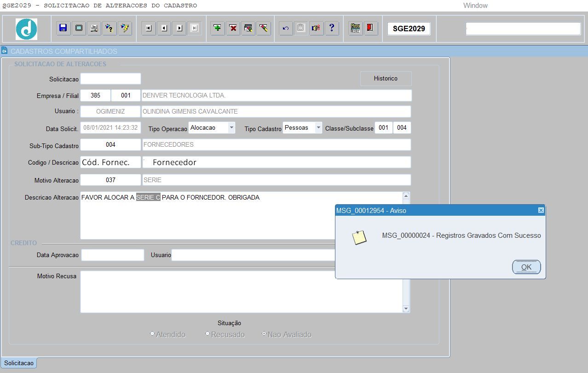Click the Fornecedor description field
This screenshot has width=588, height=373.
click(276, 162)
